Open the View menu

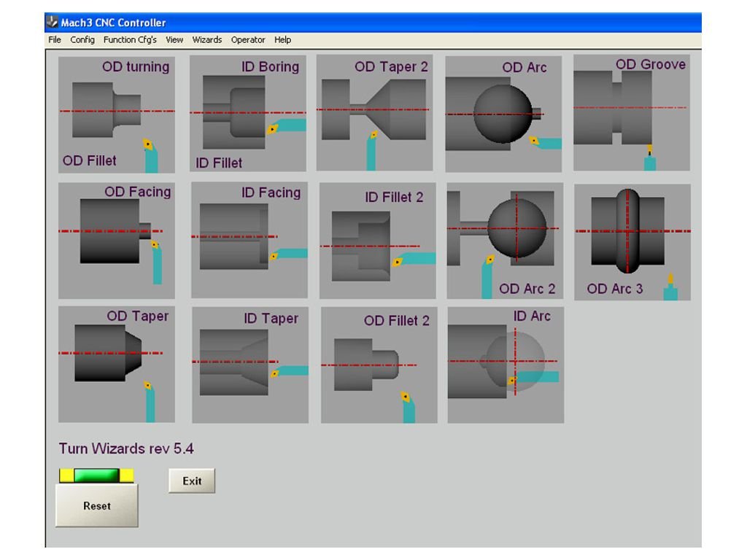click(x=174, y=40)
